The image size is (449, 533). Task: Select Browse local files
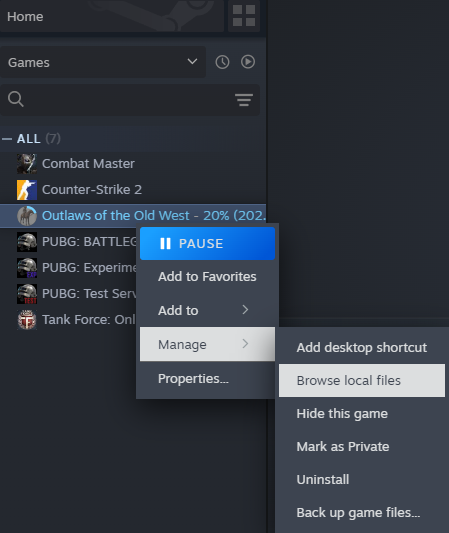(362, 380)
